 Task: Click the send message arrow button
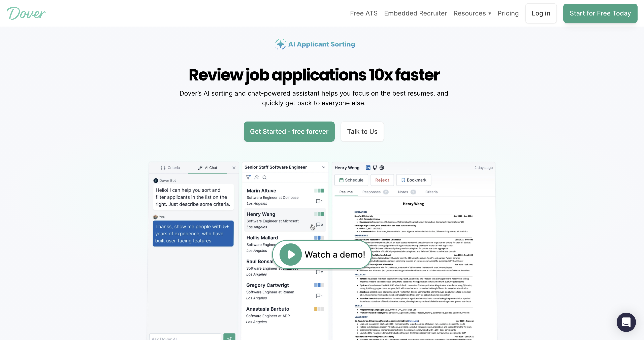click(229, 337)
